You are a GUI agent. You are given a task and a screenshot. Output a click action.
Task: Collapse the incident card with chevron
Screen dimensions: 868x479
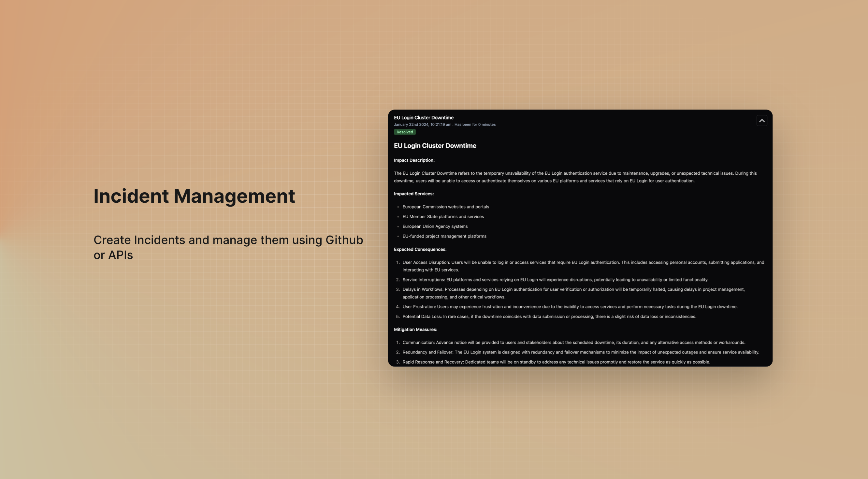[761, 121]
